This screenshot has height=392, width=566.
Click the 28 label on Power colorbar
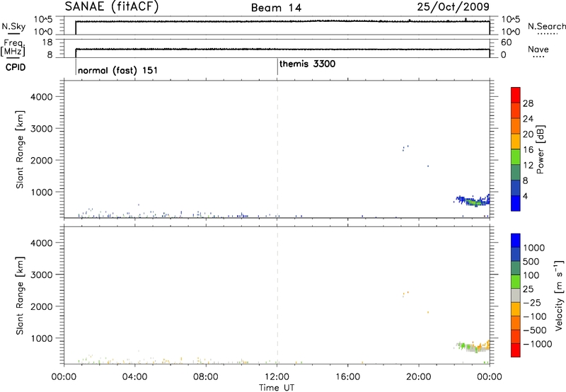point(528,103)
